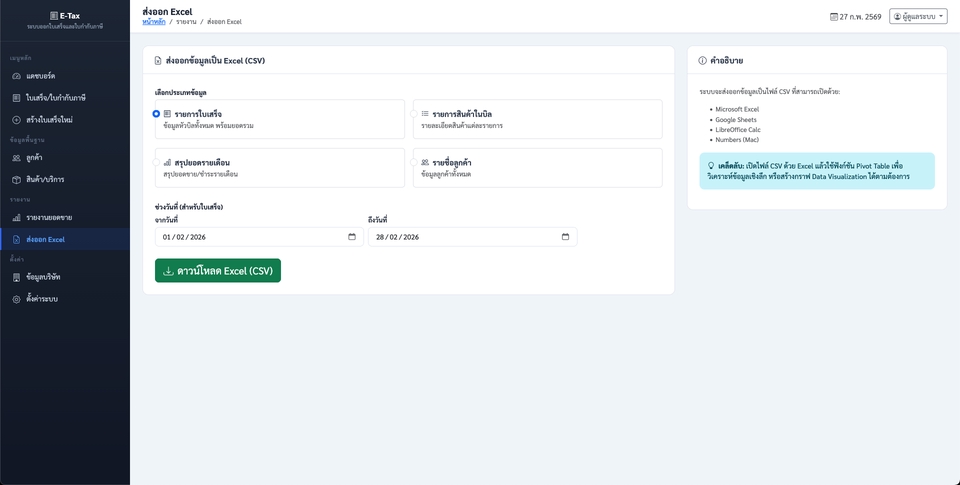This screenshot has height=485, width=960.
Task: Open calendar picker for ถึงวันที่ field
Action: 565,237
